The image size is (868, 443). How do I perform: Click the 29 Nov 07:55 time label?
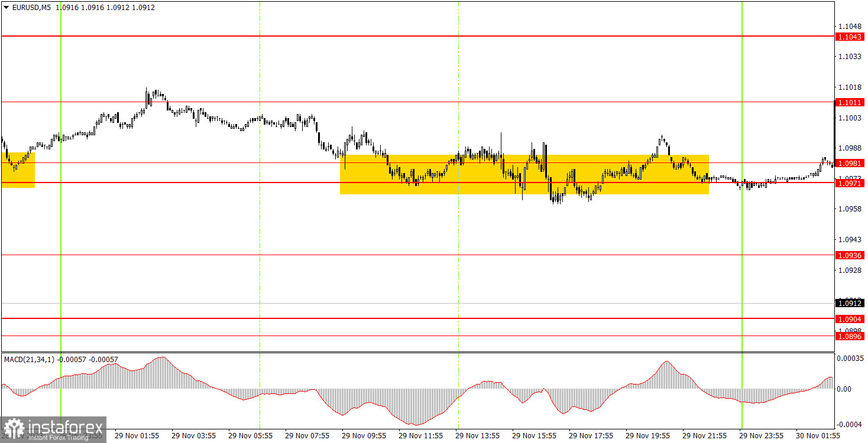click(x=307, y=435)
